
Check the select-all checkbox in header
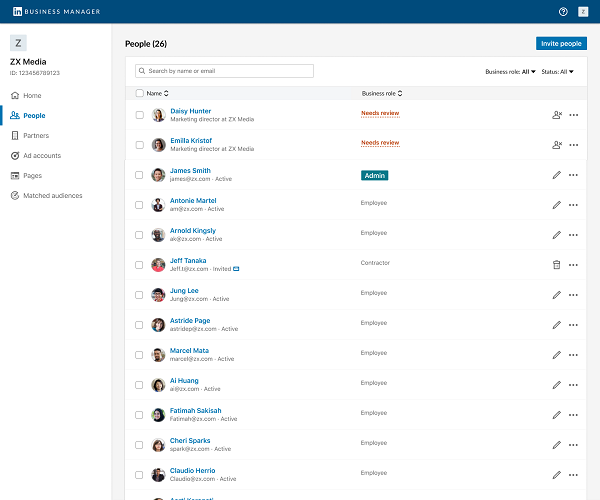click(x=139, y=93)
